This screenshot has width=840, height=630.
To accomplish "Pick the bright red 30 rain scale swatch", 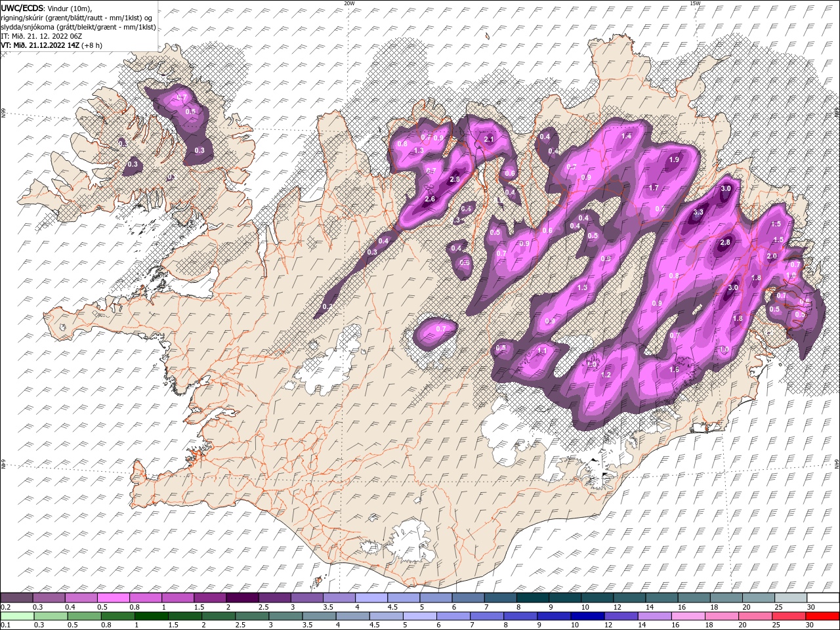I will coord(822,616).
